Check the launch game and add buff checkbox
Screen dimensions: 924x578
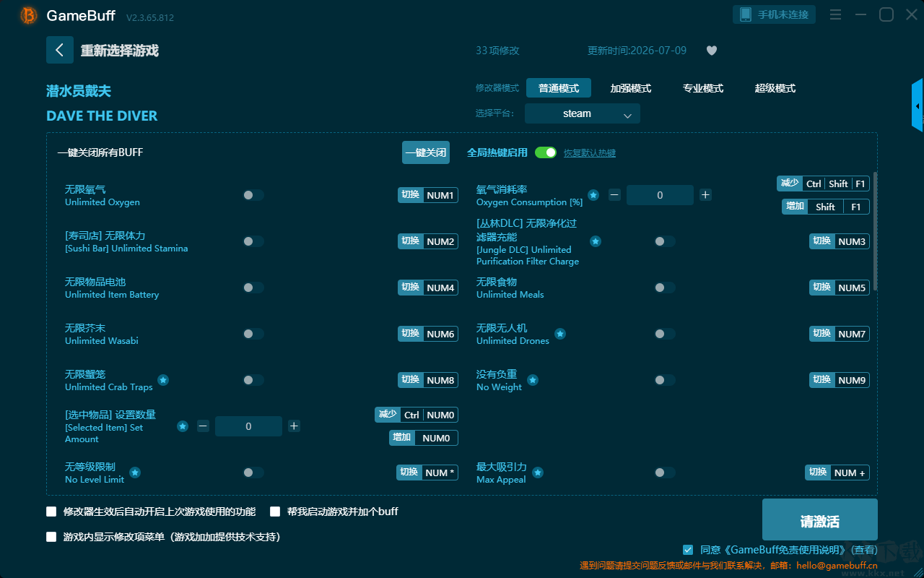(x=275, y=512)
